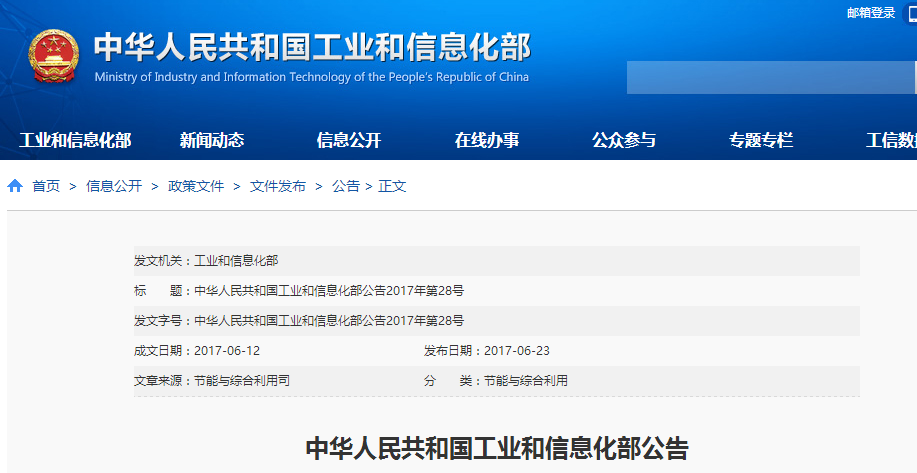917x473 pixels.
Task: Click inside the site search box
Action: point(770,77)
